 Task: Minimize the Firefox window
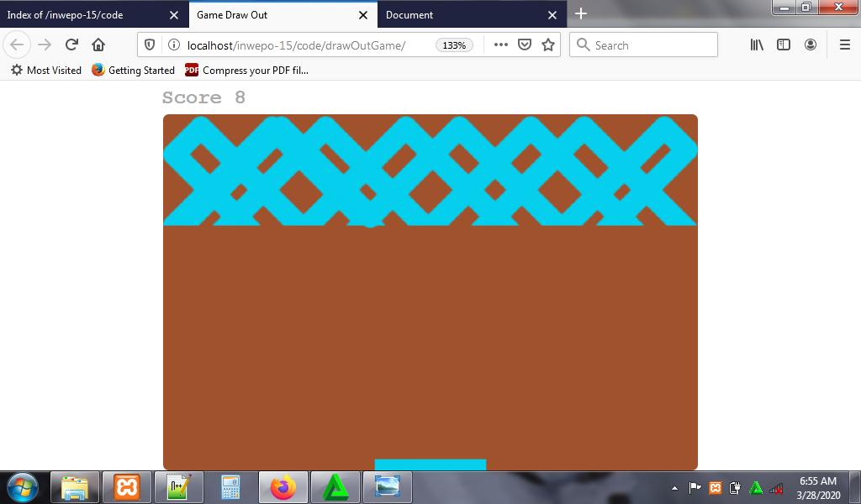pyautogui.click(x=784, y=7)
